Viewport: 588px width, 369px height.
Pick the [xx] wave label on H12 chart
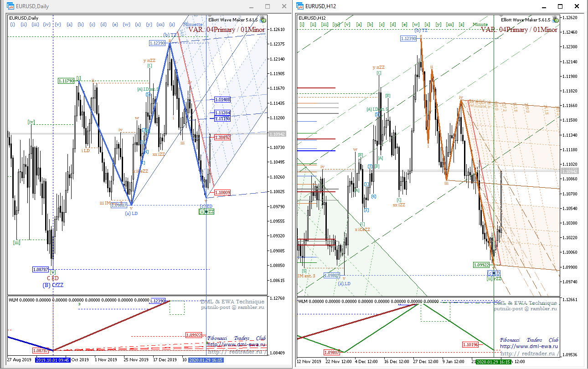point(450,25)
